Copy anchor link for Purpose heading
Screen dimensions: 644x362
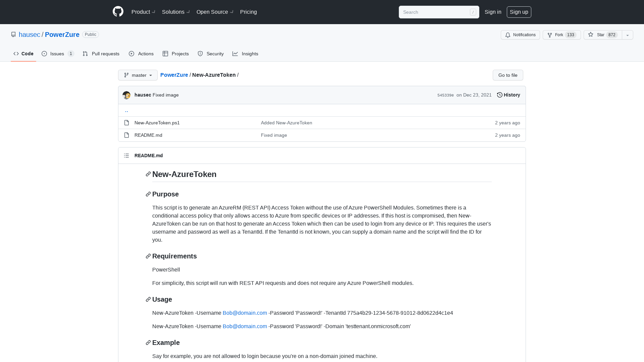[x=148, y=194]
